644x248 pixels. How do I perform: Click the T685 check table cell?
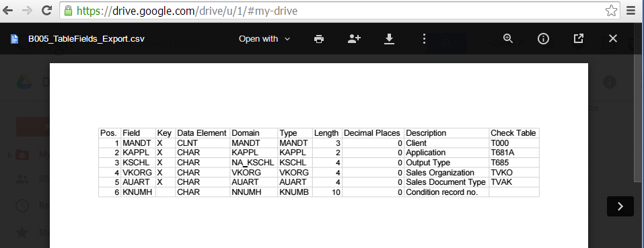tap(514, 163)
